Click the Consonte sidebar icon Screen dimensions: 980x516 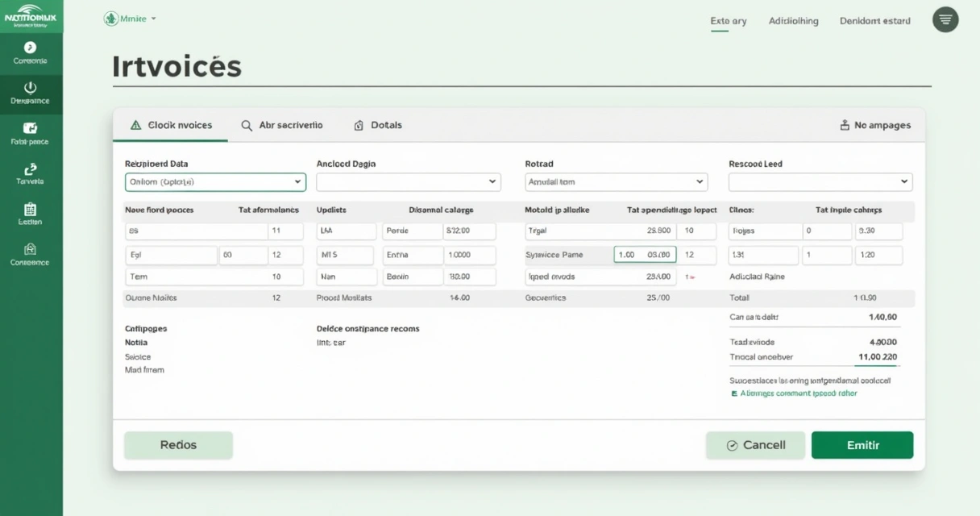point(31,48)
